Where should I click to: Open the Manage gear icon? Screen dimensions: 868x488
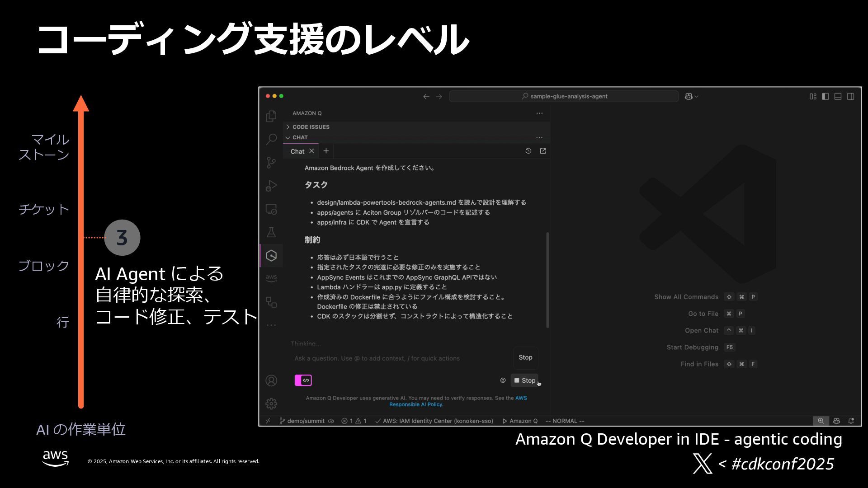[271, 404]
